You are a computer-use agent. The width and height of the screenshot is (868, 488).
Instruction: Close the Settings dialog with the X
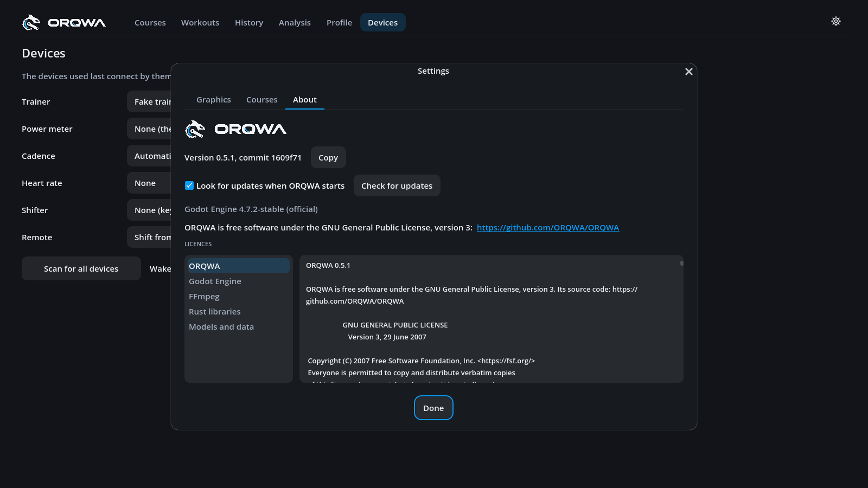click(x=689, y=72)
